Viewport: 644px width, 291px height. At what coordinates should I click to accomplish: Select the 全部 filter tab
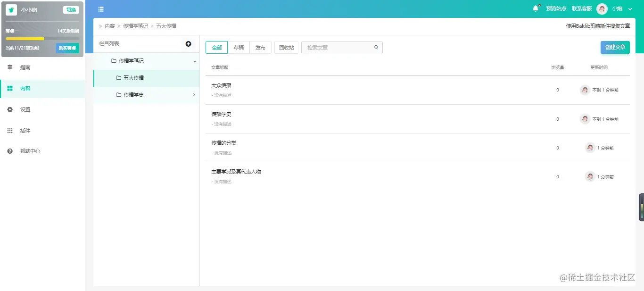point(217,48)
